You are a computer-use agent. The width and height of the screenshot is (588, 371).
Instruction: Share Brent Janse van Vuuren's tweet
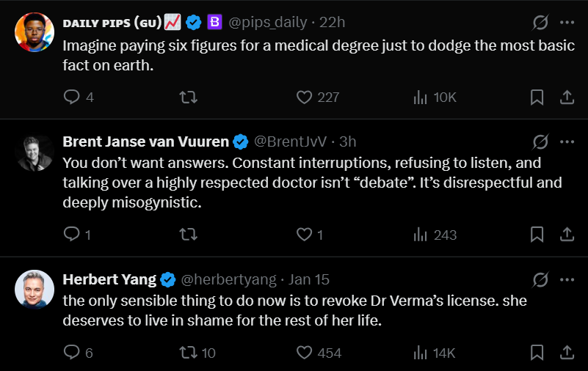click(x=567, y=235)
